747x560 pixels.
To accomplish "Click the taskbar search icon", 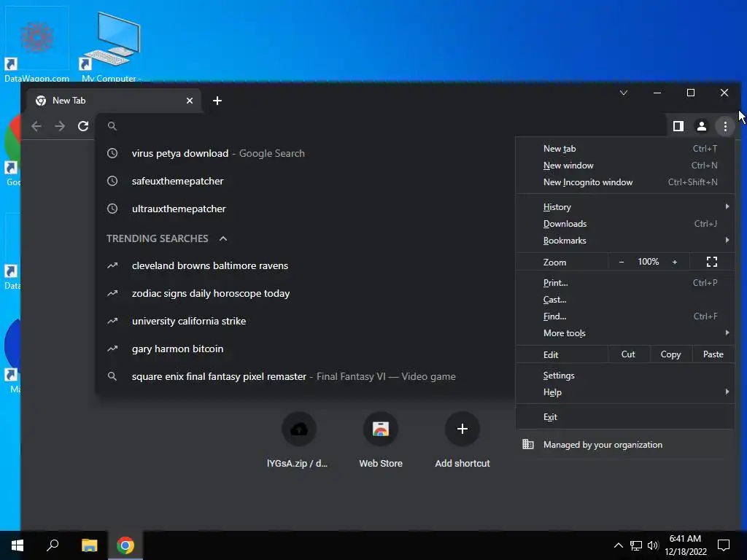I will click(53, 545).
